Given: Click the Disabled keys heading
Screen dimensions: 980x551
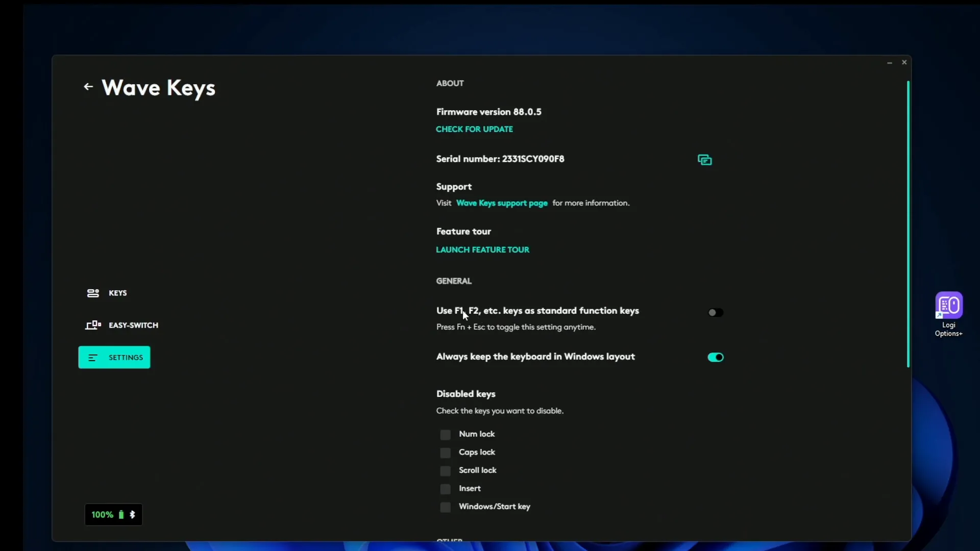Looking at the screenshot, I should coord(465,394).
